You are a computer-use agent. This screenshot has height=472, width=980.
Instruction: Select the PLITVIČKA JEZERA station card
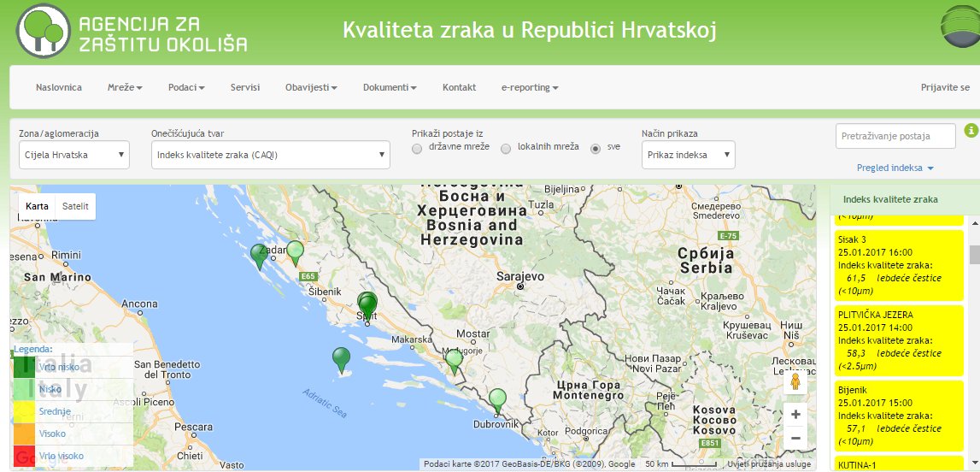pos(899,340)
